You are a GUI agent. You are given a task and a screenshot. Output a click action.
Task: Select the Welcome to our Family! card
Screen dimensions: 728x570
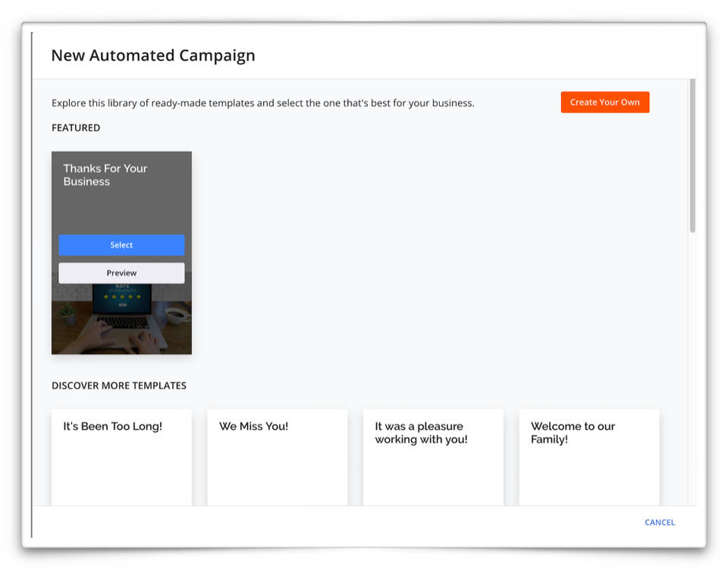point(588,456)
